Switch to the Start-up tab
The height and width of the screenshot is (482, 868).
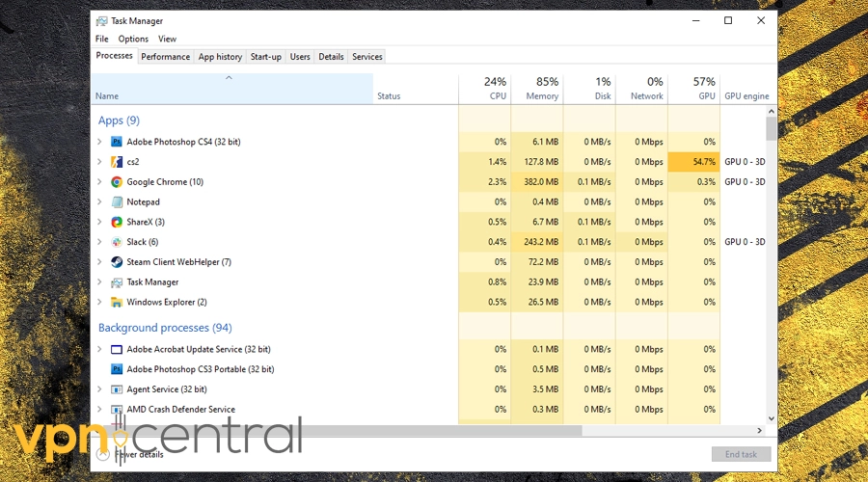coord(266,57)
